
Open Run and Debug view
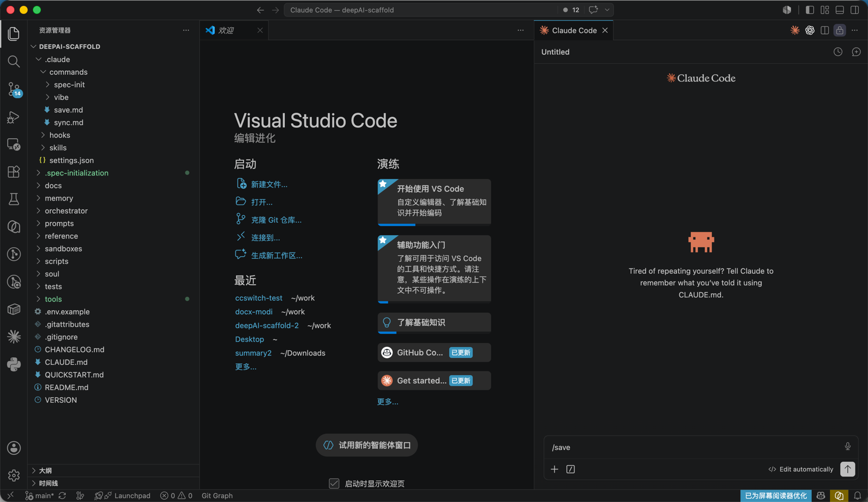14,117
